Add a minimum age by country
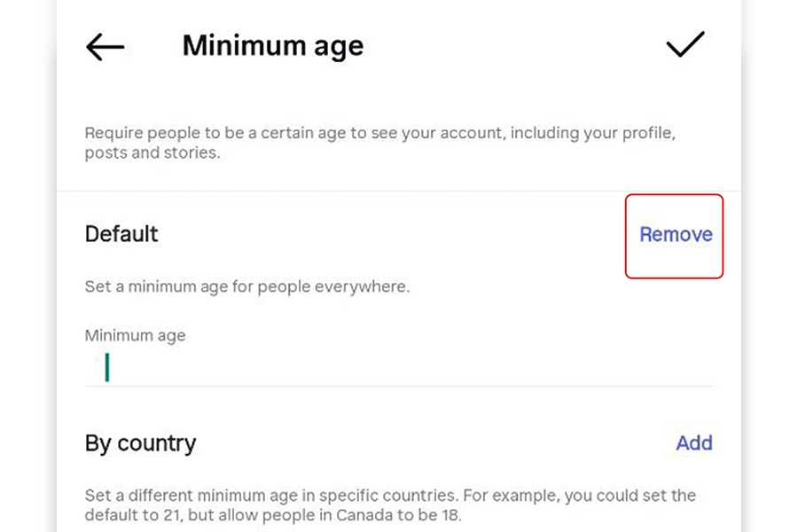This screenshot has width=798, height=532. (x=693, y=443)
